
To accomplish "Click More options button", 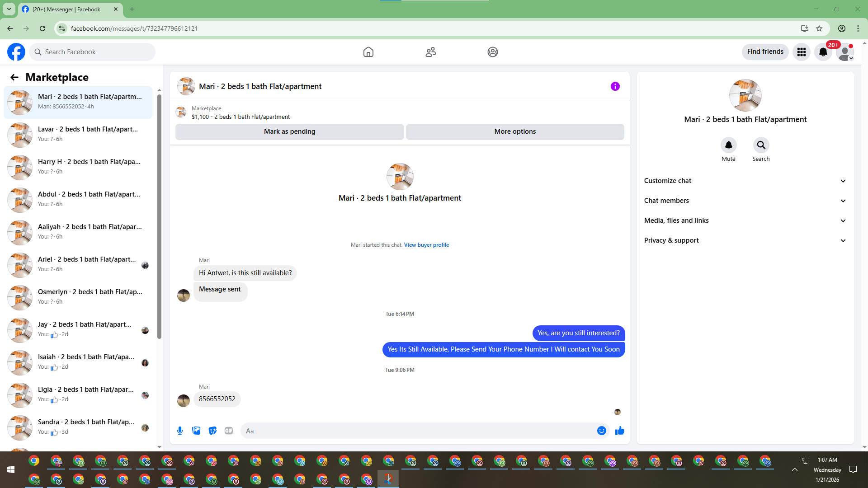I will (x=515, y=131).
